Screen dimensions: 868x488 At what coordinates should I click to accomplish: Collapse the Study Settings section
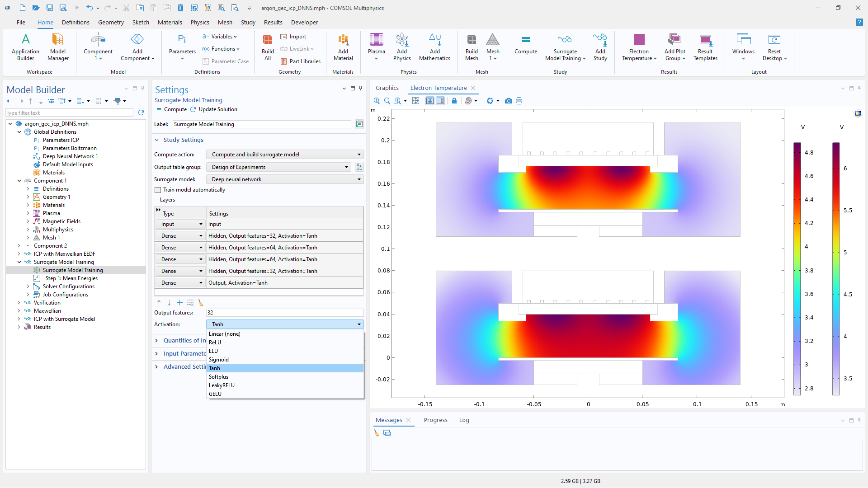point(157,140)
